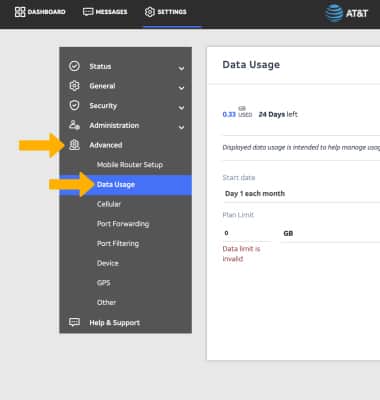
Task: Click the General gear icon in sidebar
Action: click(74, 86)
